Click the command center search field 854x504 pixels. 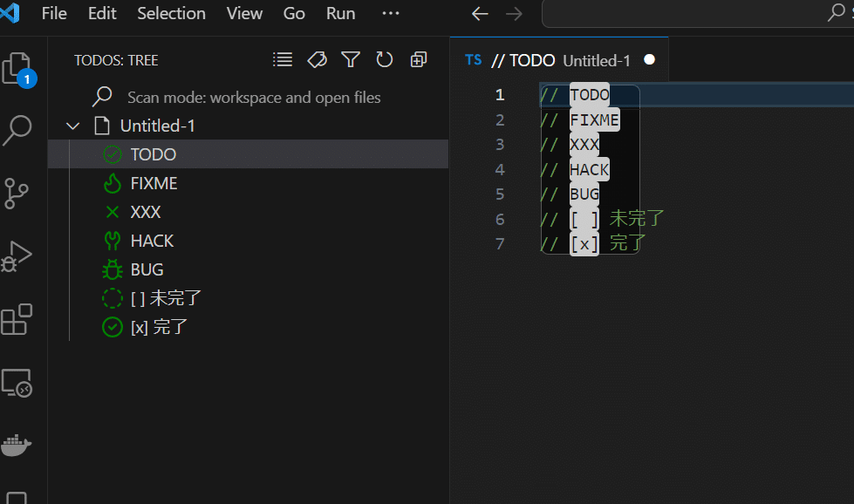point(697,14)
